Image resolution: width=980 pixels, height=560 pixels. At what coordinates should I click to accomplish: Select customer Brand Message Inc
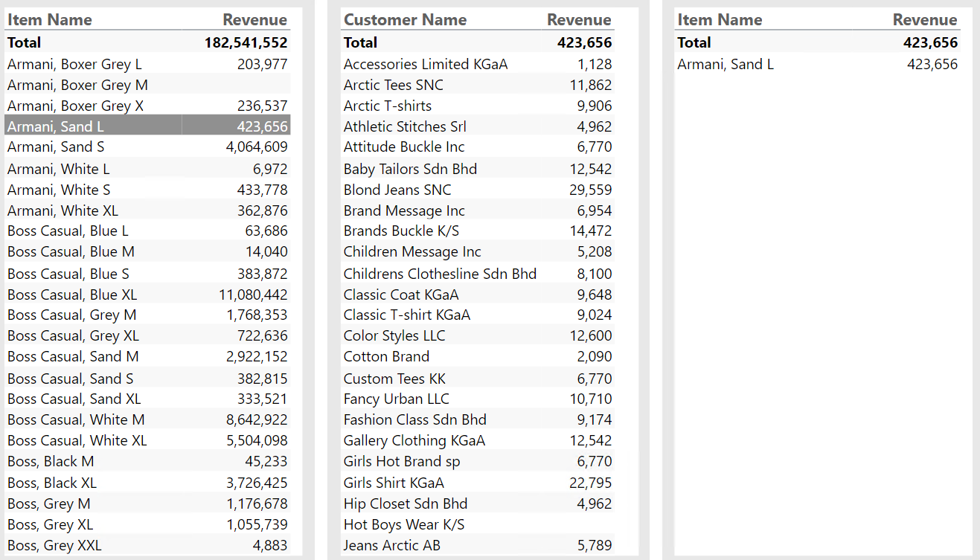(404, 210)
